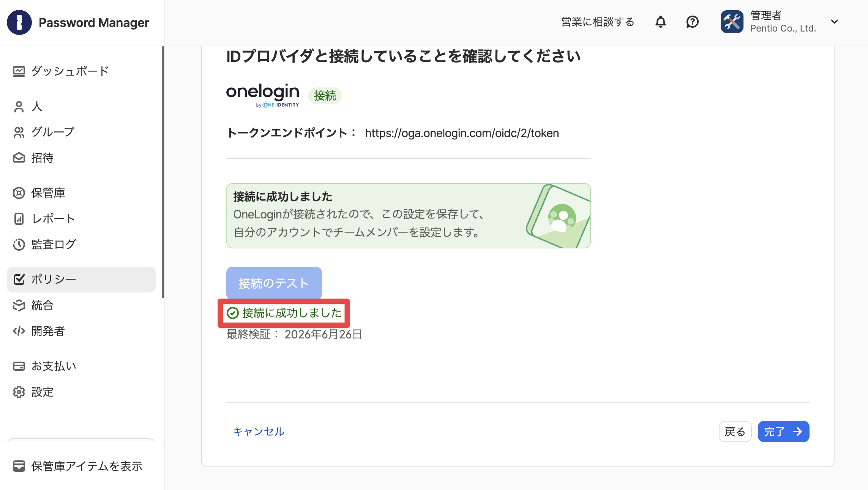Click the 保管庫アイテムを表示 icon
868x490 pixels.
(19, 466)
